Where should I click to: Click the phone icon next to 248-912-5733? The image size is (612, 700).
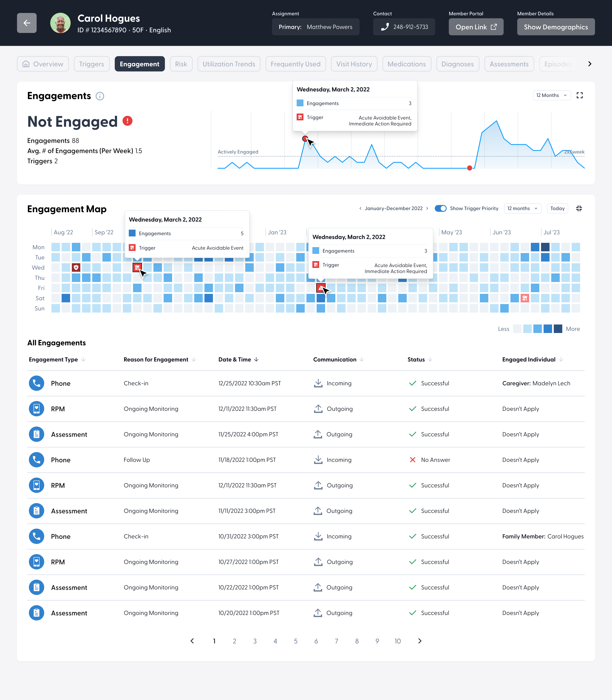[385, 27]
